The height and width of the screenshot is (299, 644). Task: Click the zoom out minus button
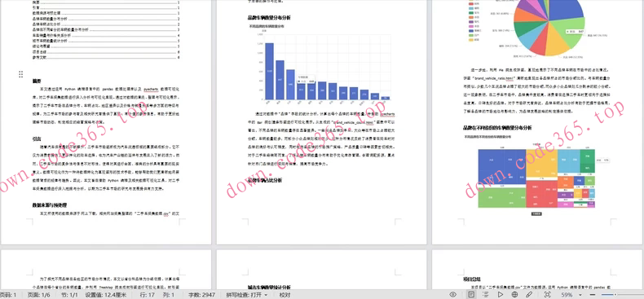point(593,295)
